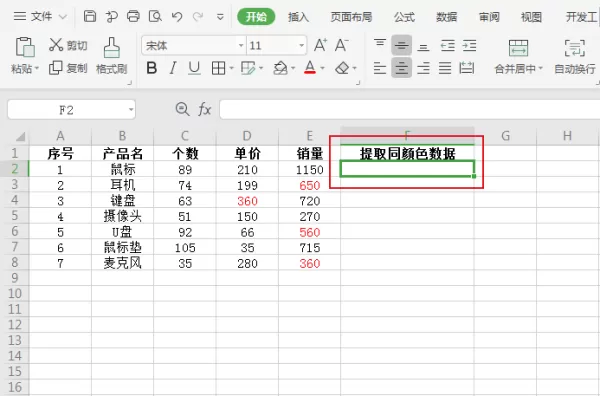
Task: Expand the arrow next to 文件
Action: click(x=62, y=17)
